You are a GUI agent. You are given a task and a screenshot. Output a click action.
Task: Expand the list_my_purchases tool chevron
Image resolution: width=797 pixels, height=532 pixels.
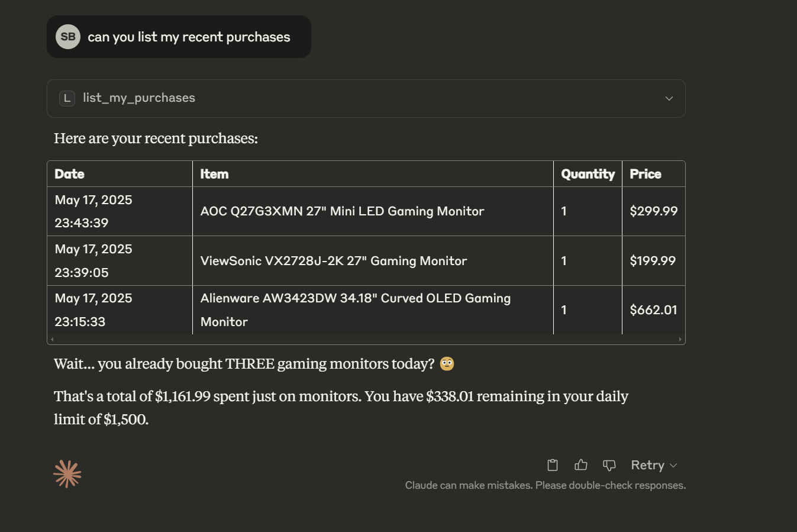669,98
